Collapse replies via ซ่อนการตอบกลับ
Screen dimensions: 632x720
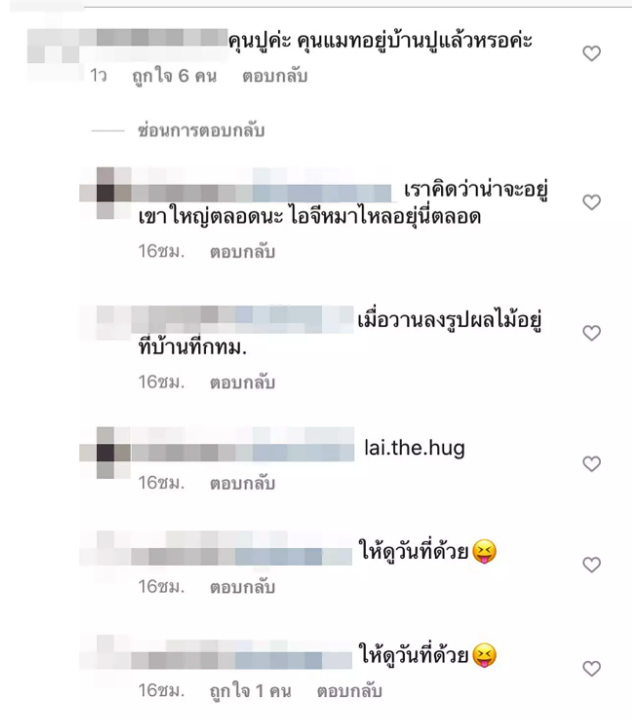(201, 131)
